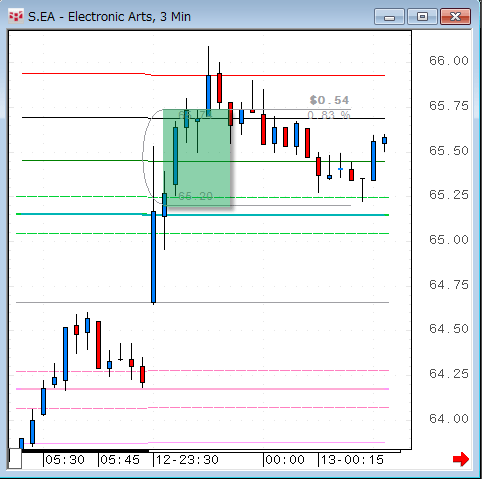Click the 64.00 price axis label
The width and height of the screenshot is (482, 479).
[449, 418]
